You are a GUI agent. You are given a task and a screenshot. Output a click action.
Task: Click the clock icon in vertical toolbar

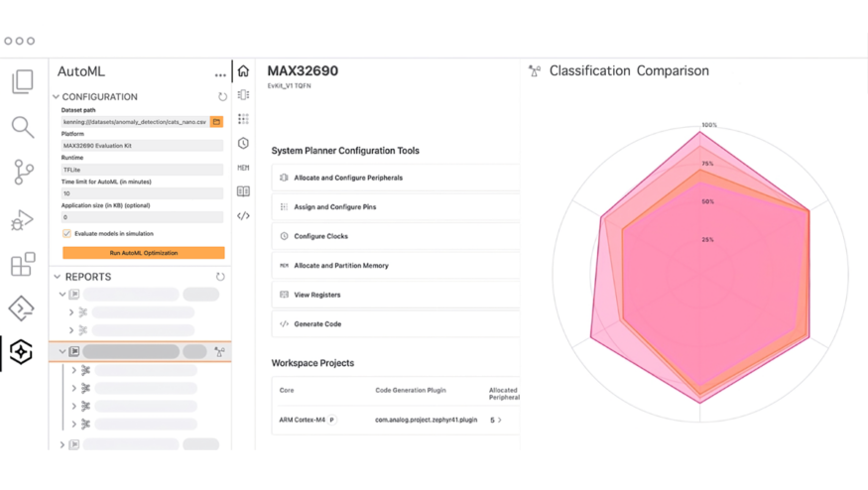243,144
